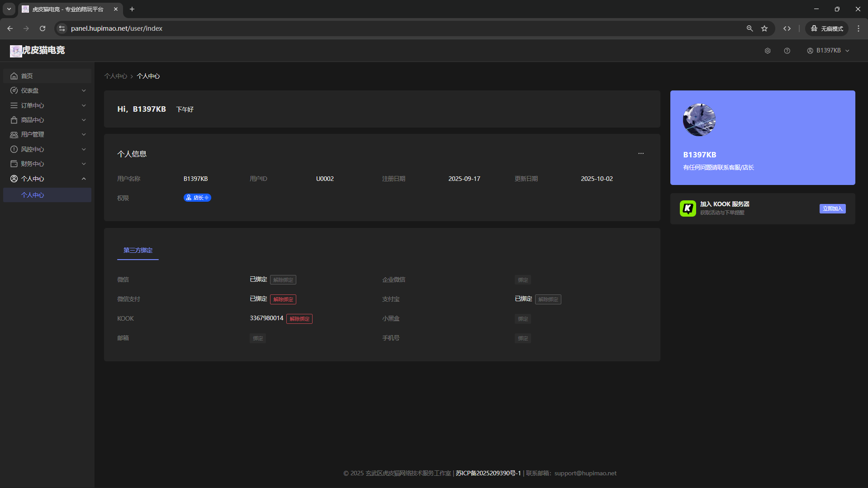Click the browser zoom magnifier icon
868x488 pixels.
click(749, 28)
